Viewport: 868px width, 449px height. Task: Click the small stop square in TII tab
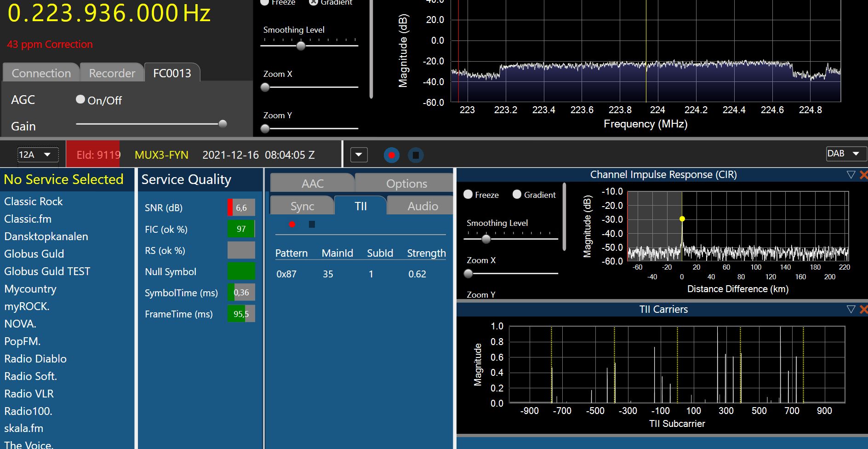pyautogui.click(x=312, y=224)
